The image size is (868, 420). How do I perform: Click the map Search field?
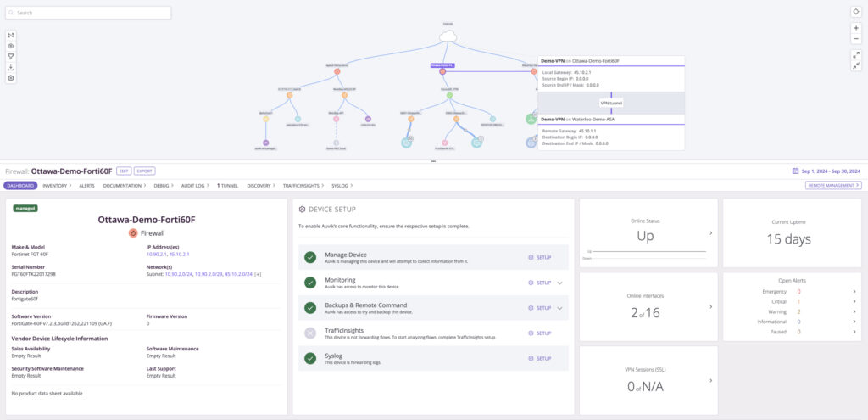(89, 13)
